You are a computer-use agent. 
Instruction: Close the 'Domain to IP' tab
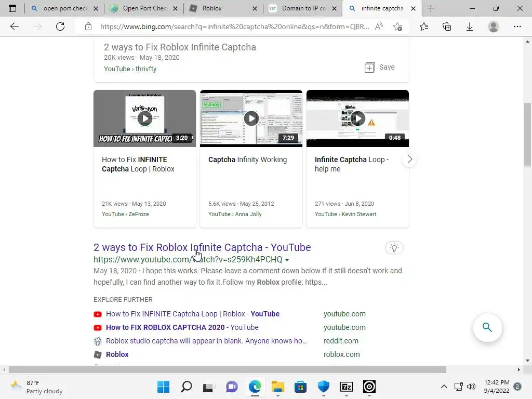(x=334, y=8)
